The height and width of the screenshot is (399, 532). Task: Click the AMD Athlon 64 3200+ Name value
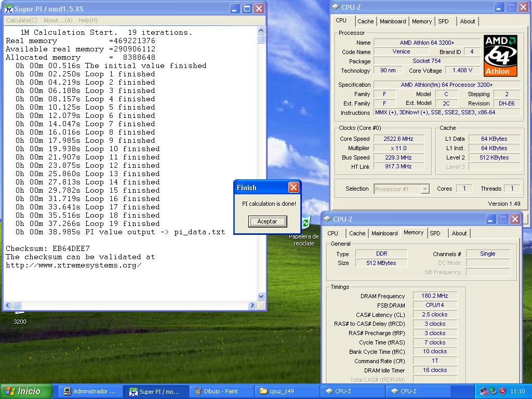tap(427, 43)
